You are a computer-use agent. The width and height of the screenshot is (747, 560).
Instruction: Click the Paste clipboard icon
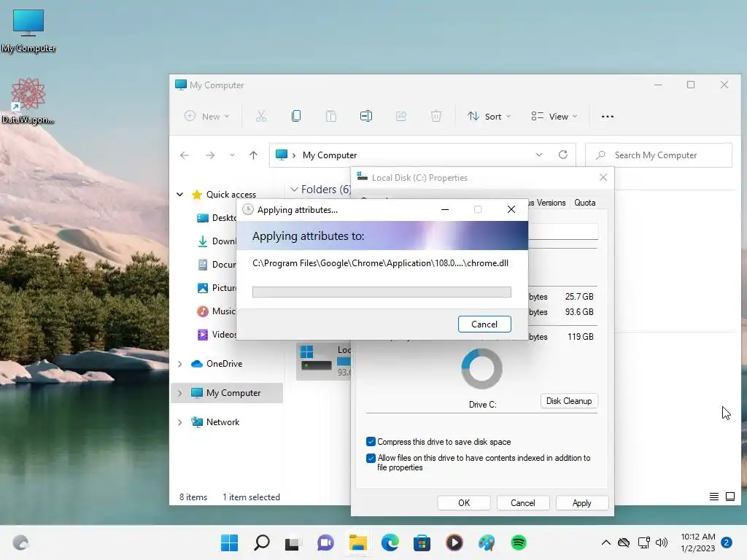[x=331, y=116]
